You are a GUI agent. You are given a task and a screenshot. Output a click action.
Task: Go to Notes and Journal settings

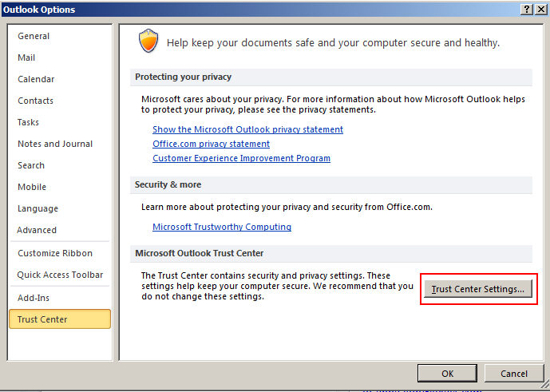click(x=55, y=144)
